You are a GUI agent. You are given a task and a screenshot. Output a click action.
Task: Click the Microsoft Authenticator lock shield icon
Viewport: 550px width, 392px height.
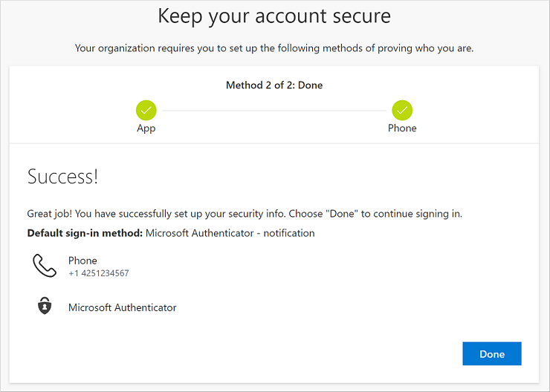point(45,307)
